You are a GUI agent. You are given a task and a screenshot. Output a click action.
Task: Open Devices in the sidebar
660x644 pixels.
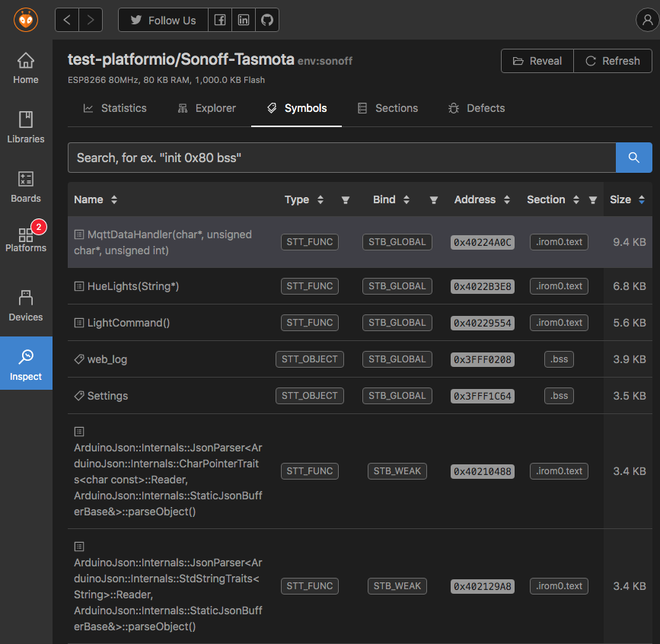pos(26,306)
